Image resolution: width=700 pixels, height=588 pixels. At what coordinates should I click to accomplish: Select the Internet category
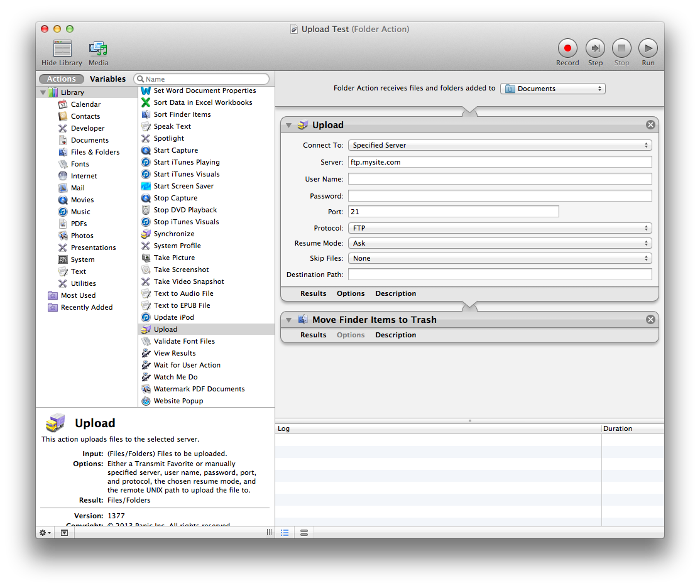(x=84, y=177)
